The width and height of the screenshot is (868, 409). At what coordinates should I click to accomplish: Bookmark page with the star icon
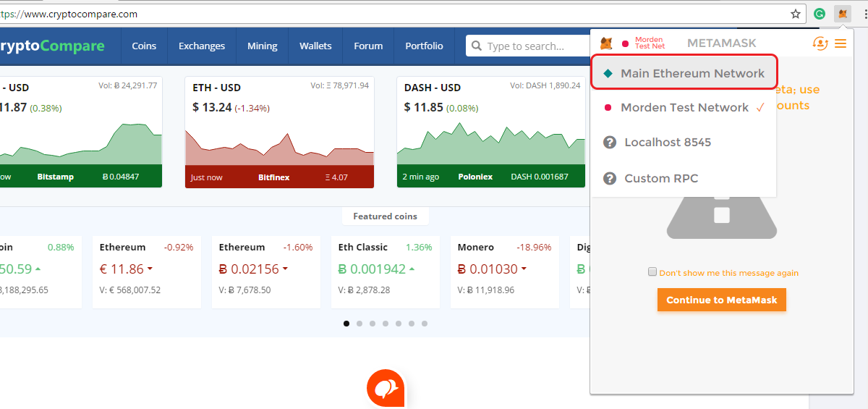pyautogui.click(x=796, y=14)
